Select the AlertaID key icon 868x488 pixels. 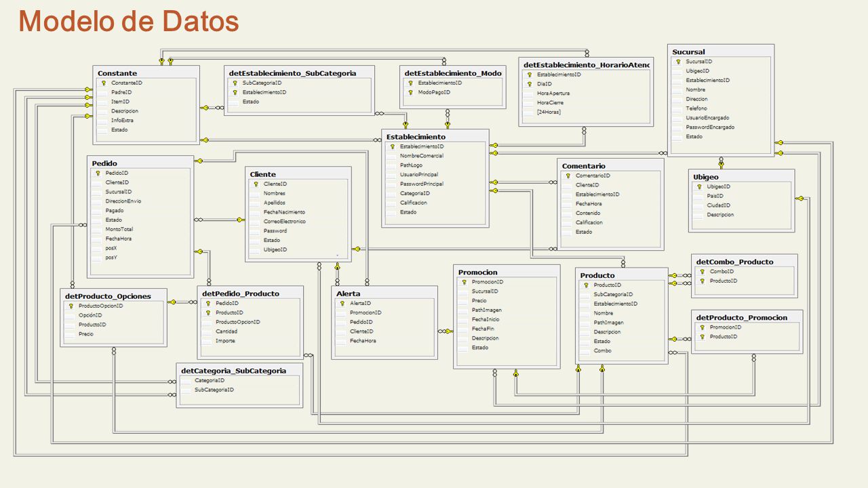(x=342, y=303)
